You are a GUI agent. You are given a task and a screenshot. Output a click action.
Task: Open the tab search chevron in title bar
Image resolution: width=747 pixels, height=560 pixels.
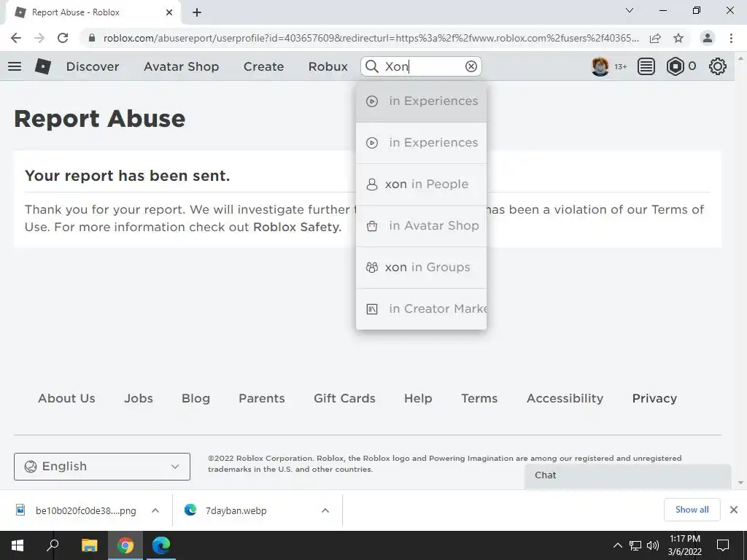coord(630,10)
